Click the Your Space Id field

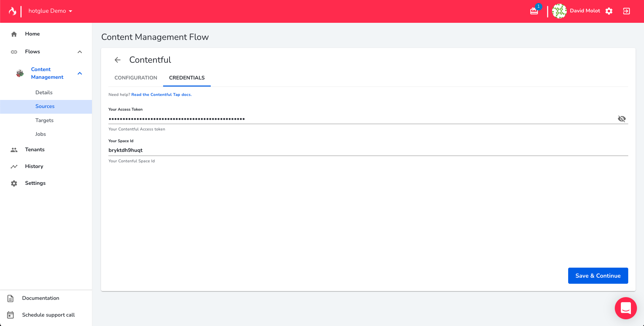368,150
